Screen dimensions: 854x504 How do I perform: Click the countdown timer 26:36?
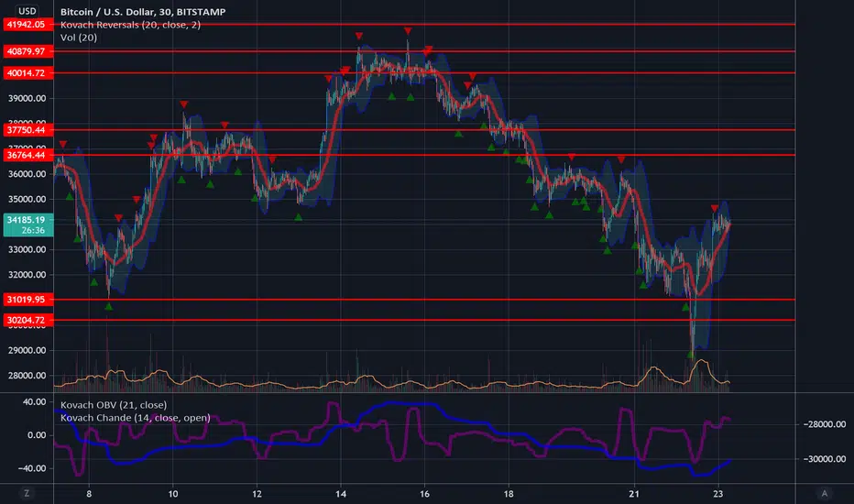point(33,231)
